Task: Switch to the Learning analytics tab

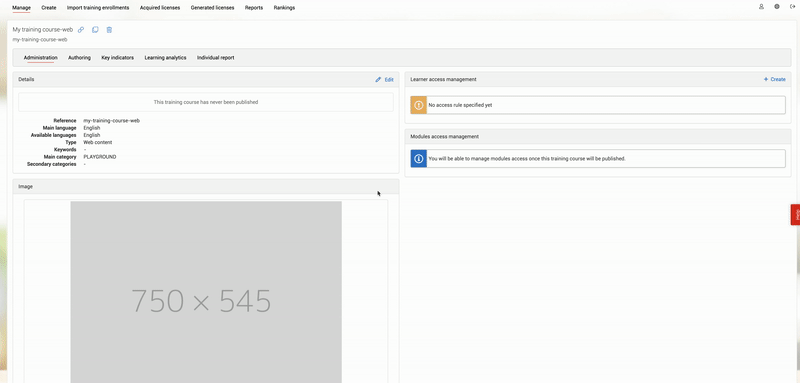Action: pos(165,58)
